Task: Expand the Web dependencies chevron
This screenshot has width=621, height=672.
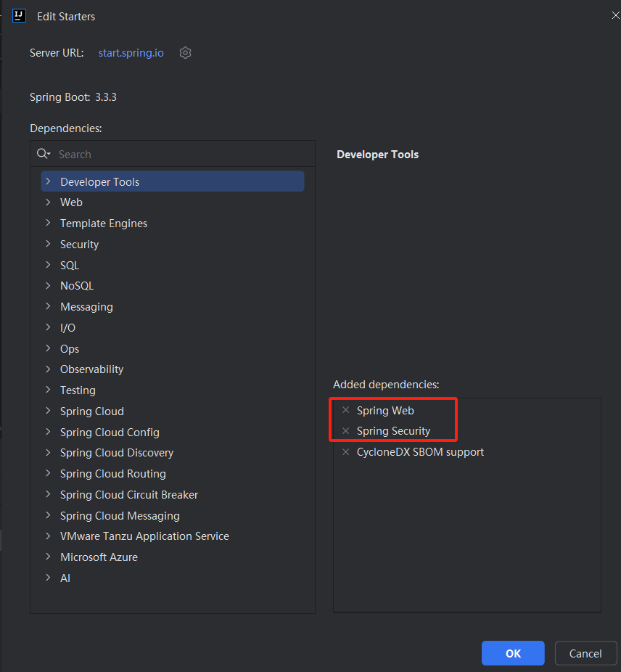Action: pyautogui.click(x=48, y=202)
